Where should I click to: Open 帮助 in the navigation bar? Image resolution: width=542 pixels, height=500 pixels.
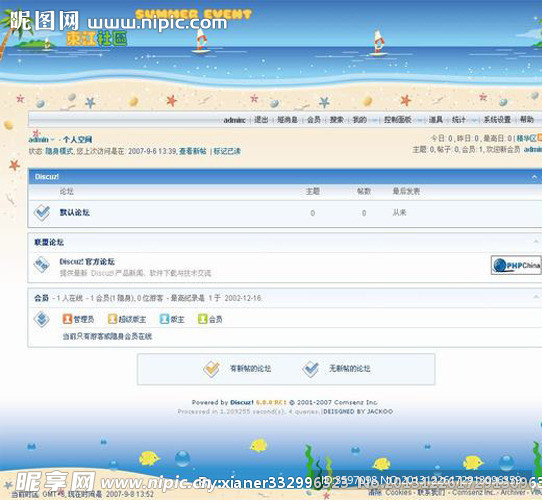coord(527,120)
